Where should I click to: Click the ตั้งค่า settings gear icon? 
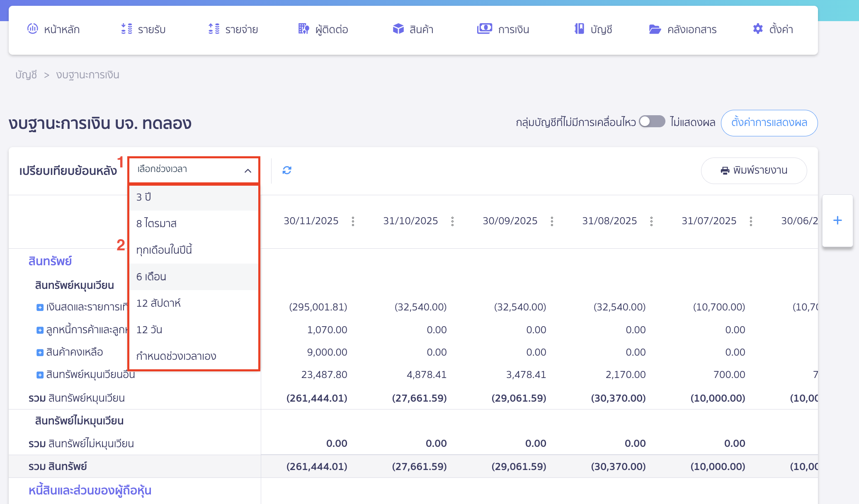757,29
